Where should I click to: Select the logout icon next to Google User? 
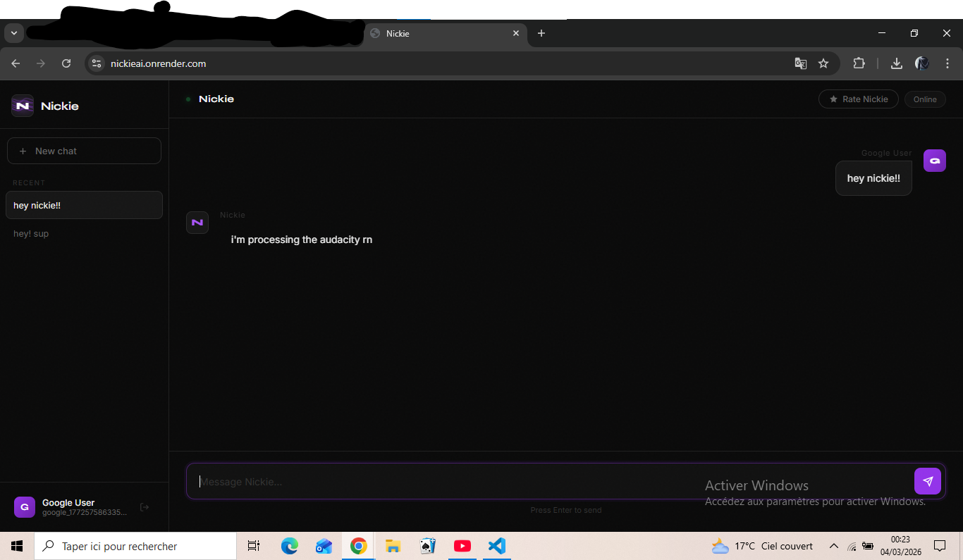coord(144,506)
